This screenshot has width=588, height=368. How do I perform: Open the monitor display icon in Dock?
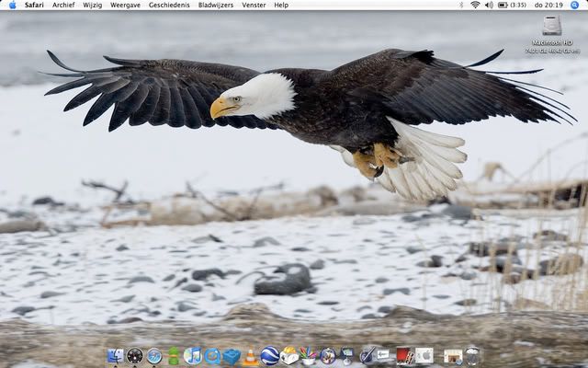click(347, 356)
